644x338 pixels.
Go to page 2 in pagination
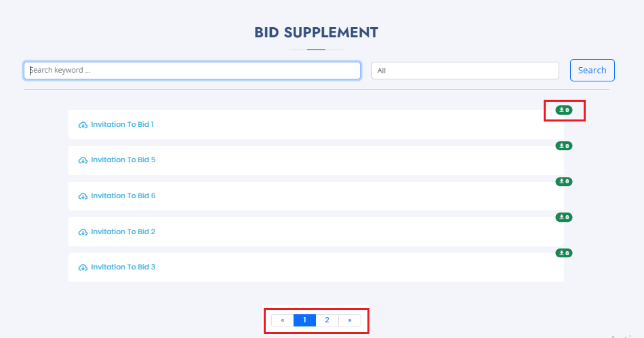[x=327, y=320]
